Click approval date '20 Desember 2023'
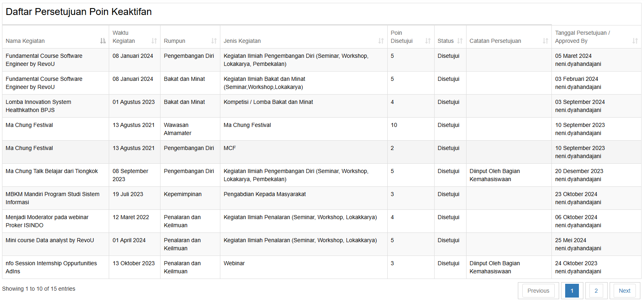This screenshot has width=644, height=302. point(579,171)
